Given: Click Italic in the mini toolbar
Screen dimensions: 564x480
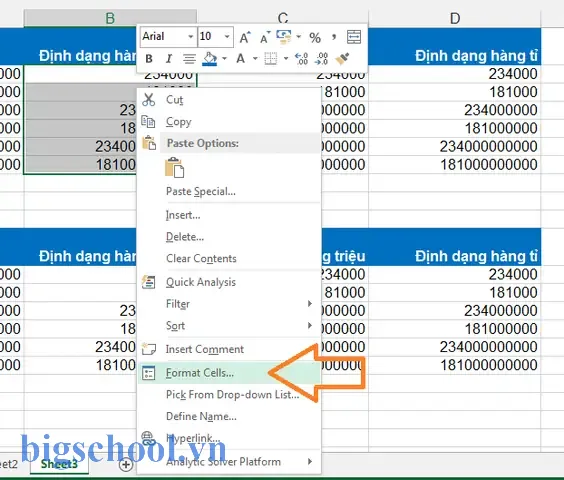Looking at the screenshot, I should tap(169, 58).
